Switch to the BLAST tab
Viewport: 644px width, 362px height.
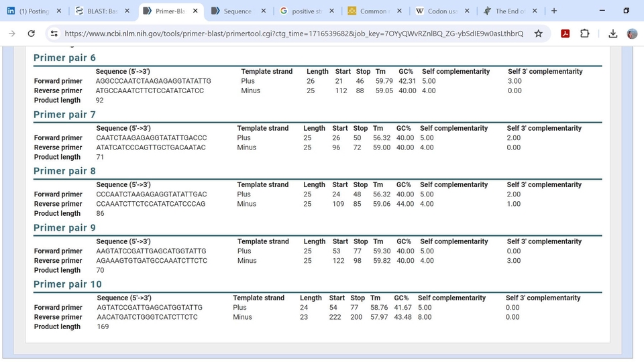pos(102,11)
